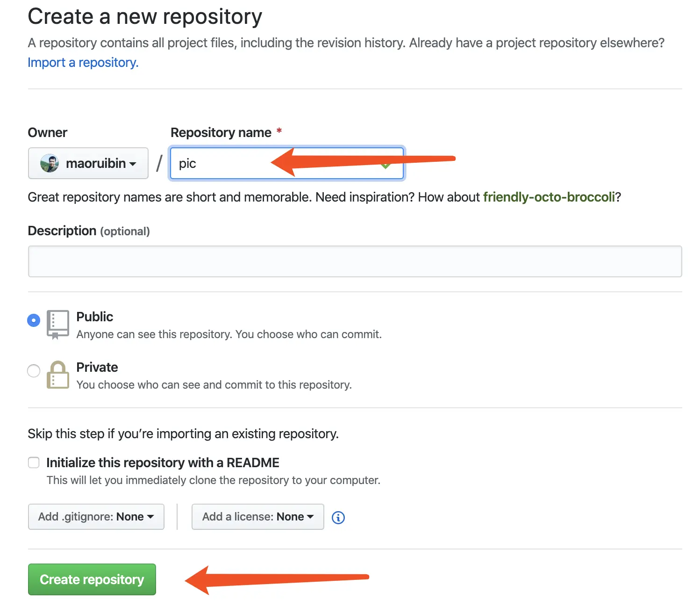This screenshot has height=607, width=700.
Task: Click the Public option label text
Action: pyautogui.click(x=95, y=317)
